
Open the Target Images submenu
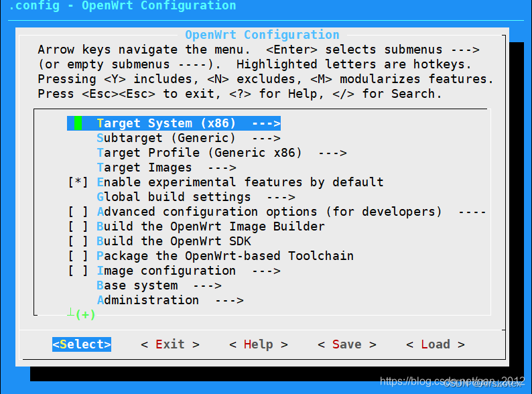166,168
